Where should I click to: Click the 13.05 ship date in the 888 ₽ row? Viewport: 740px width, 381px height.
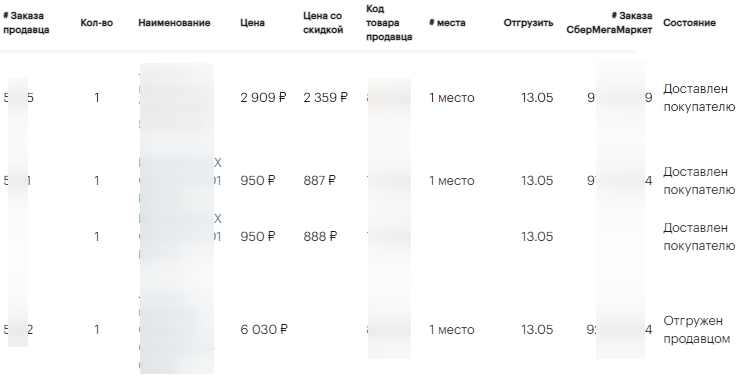537,237
